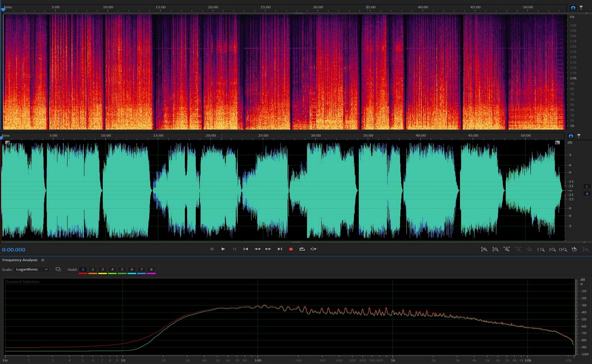Toggle Hold button 1 (red)
Screen dimensions: 592x364
[83, 270]
